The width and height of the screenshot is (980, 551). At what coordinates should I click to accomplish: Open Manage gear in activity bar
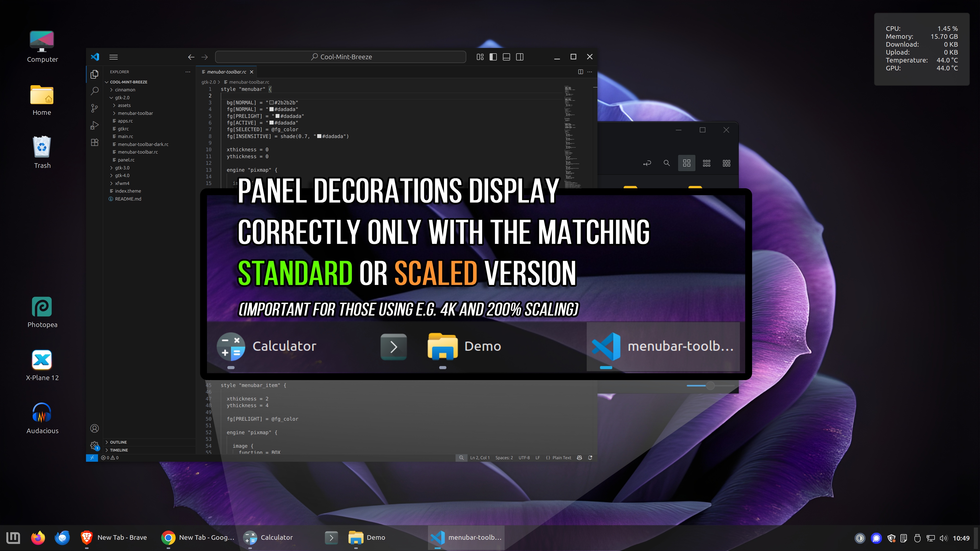[x=95, y=445]
